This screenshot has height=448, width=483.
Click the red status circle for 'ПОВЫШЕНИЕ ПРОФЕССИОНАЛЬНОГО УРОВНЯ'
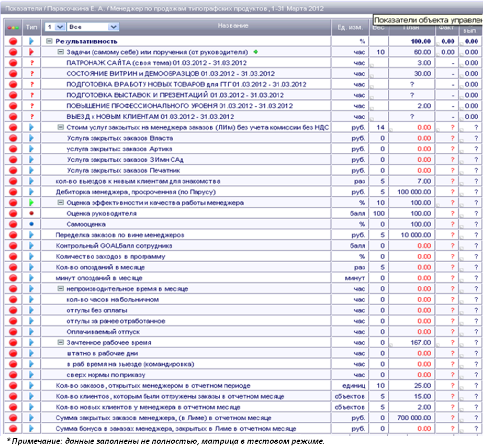pyautogui.click(x=13, y=106)
